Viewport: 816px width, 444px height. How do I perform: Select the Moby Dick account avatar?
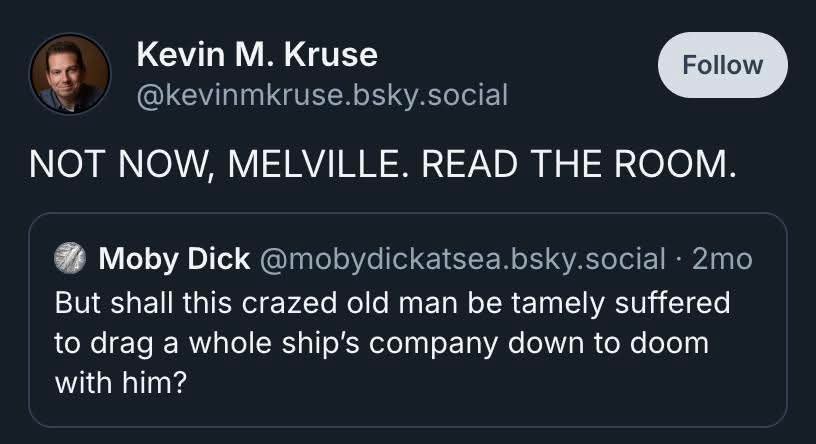point(70,259)
